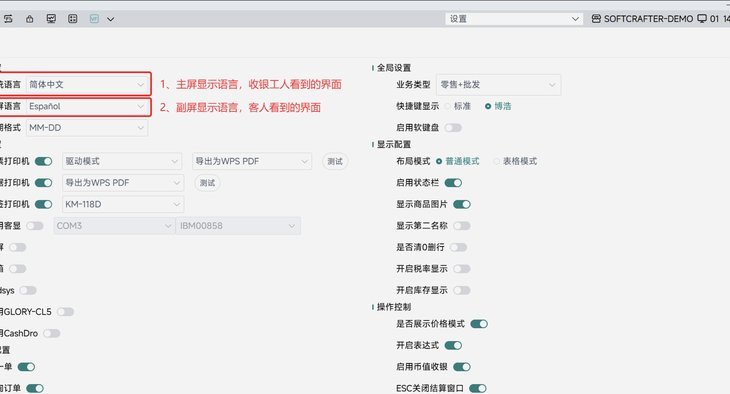Toggle the 客显 switch beside COM3
This screenshot has height=394, width=730.
point(34,226)
